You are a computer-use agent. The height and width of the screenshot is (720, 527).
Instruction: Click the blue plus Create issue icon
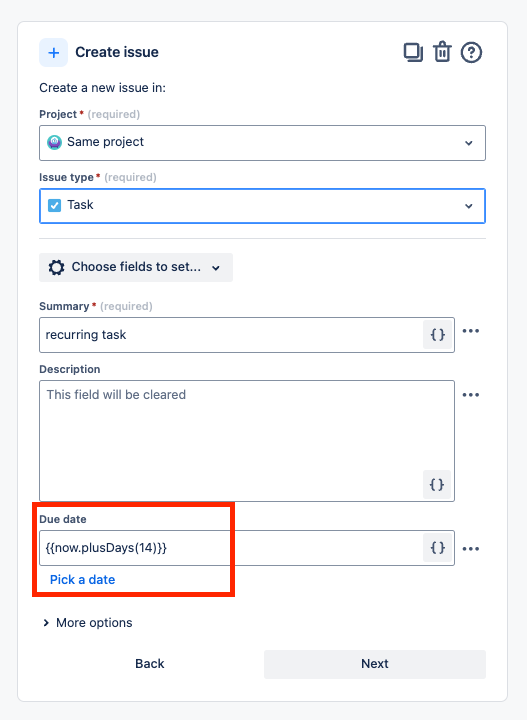point(54,53)
